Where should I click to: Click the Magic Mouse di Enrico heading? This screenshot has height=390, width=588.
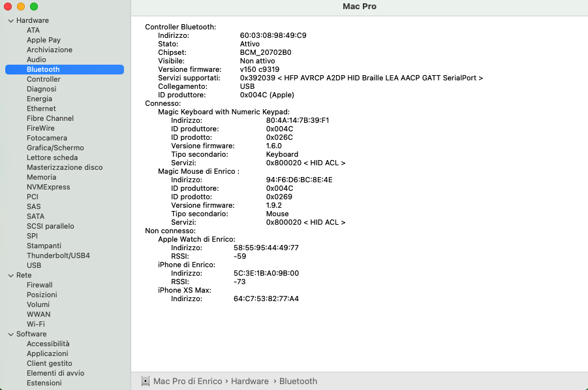[x=198, y=171]
